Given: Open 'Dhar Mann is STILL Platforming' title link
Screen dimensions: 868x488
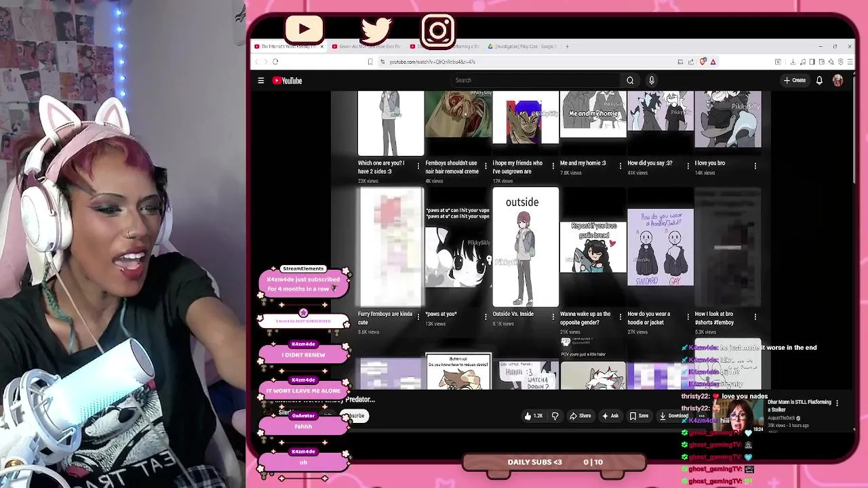Looking at the screenshot, I should click(x=800, y=405).
